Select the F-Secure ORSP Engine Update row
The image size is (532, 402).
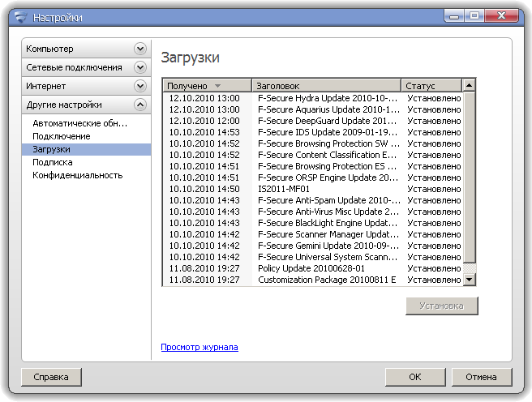[x=313, y=177]
